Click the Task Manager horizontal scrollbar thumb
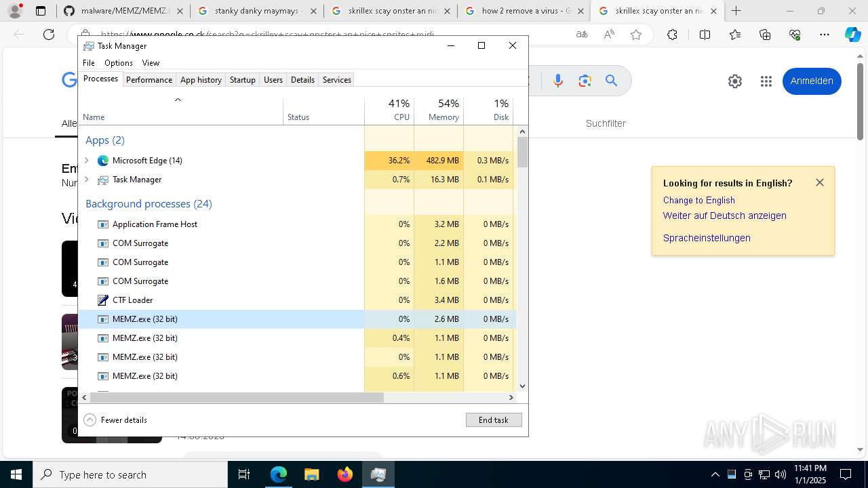 point(237,398)
